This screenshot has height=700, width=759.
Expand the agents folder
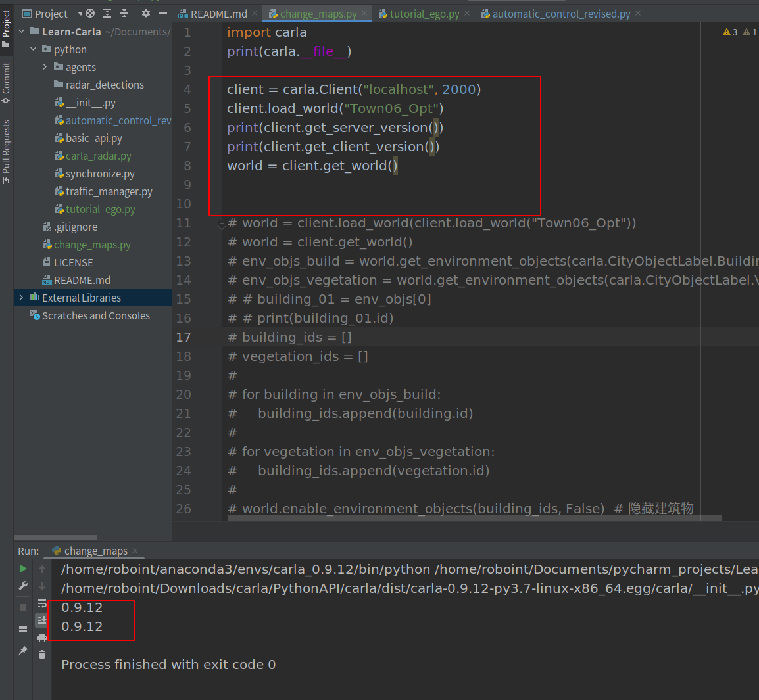tap(45, 67)
